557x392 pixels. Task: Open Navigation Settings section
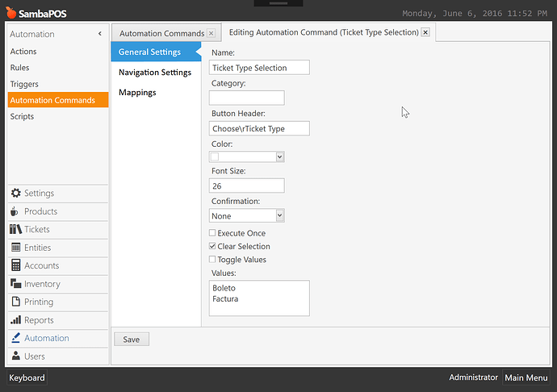(156, 73)
